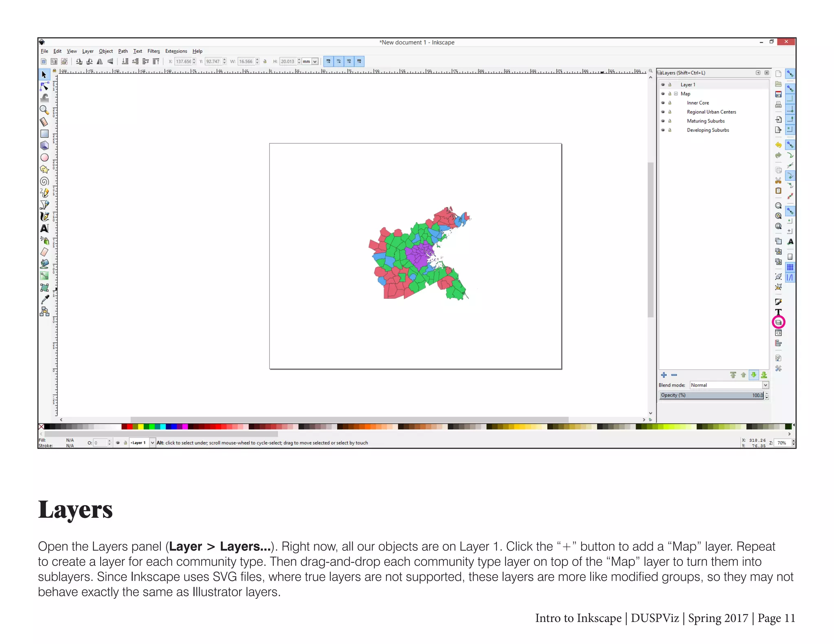This screenshot has height=644, width=834.
Task: Hide the Regional Urban Centers layer
Action: [x=663, y=112]
